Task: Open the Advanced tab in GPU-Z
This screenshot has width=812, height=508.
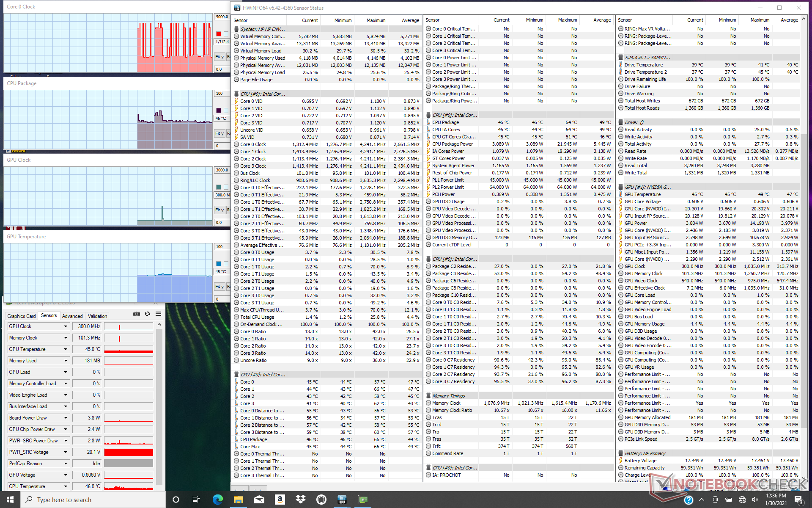Action: [72, 316]
